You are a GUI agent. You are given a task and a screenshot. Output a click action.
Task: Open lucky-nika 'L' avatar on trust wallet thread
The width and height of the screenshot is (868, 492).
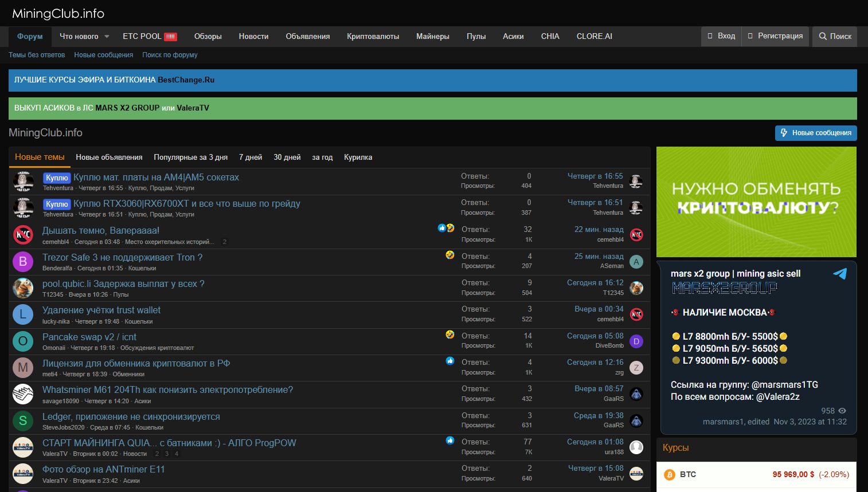click(23, 314)
